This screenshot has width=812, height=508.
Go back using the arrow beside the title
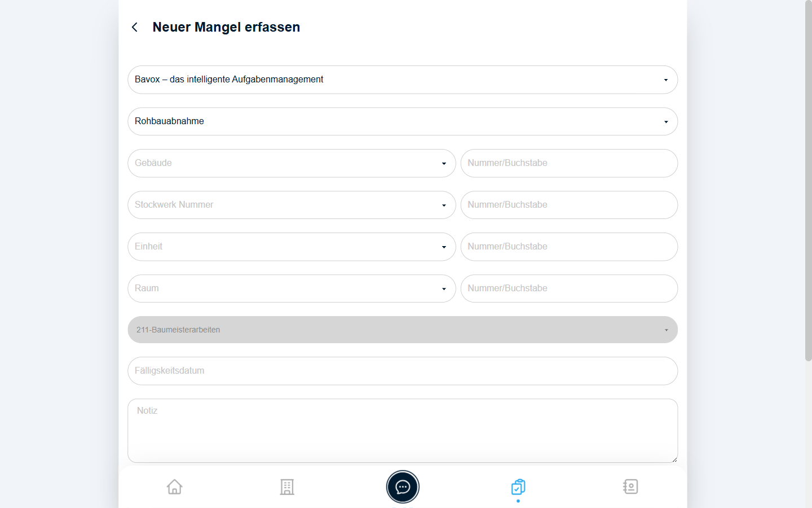(x=135, y=27)
